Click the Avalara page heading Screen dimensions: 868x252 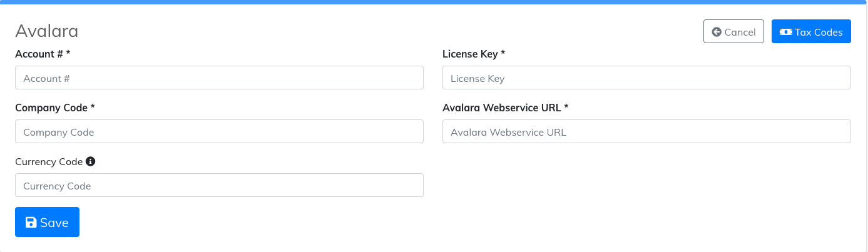[46, 31]
